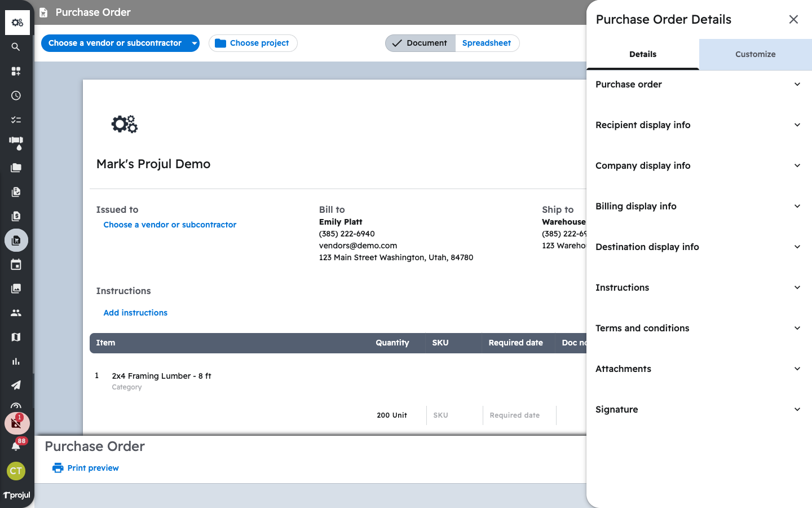Image resolution: width=812 pixels, height=508 pixels.
Task: Open the time clock icon in the sidebar
Action: 16,95
